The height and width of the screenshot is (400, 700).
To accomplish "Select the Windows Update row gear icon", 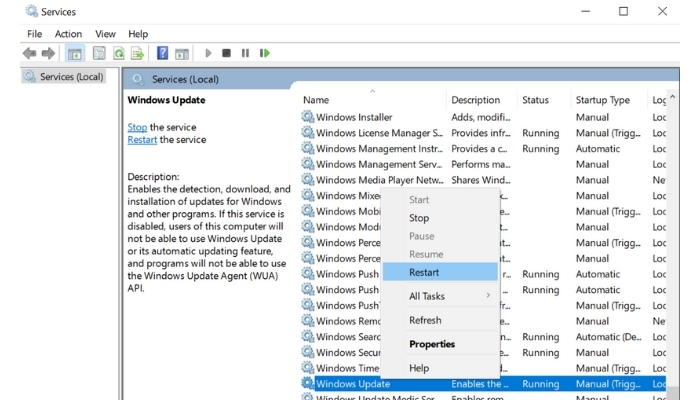I will pyautogui.click(x=308, y=383).
